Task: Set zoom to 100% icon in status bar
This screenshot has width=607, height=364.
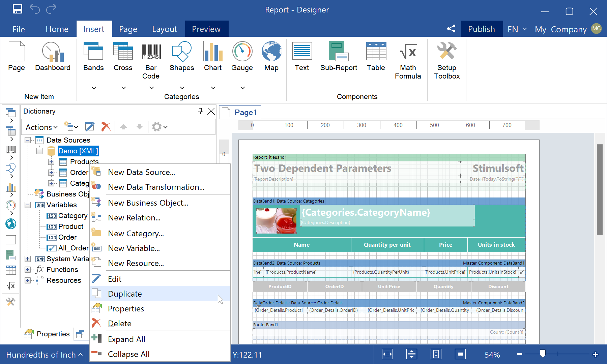Action: click(460, 354)
